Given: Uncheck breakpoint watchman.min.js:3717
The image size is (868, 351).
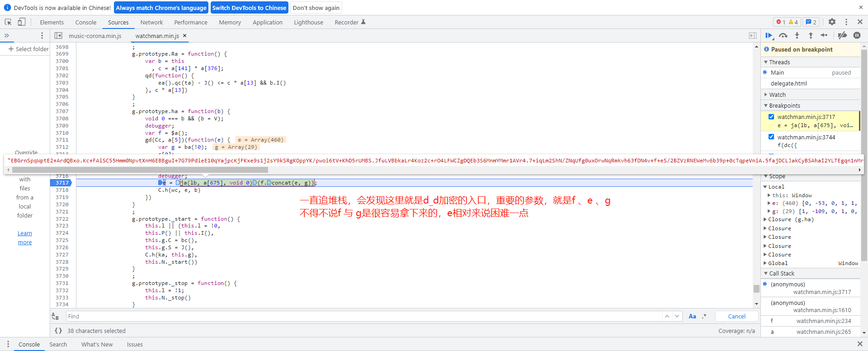Looking at the screenshot, I should point(771,117).
